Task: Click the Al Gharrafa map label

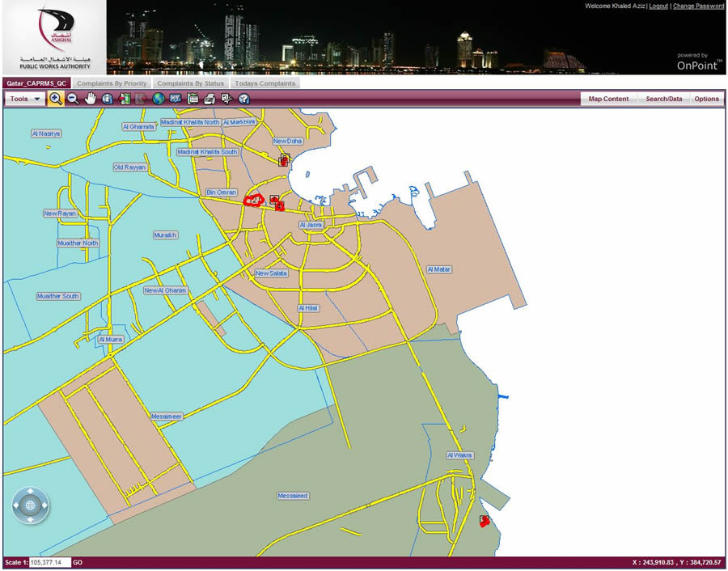Action: point(138,127)
